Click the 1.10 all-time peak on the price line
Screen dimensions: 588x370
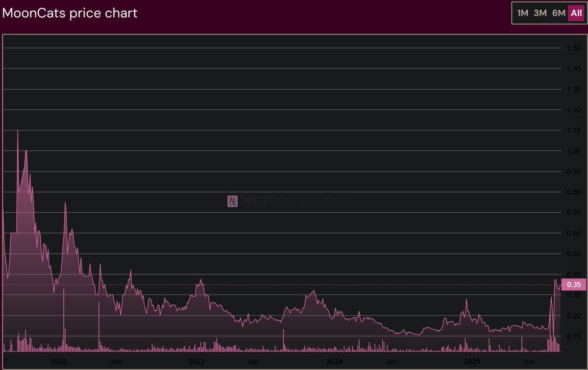(18, 130)
